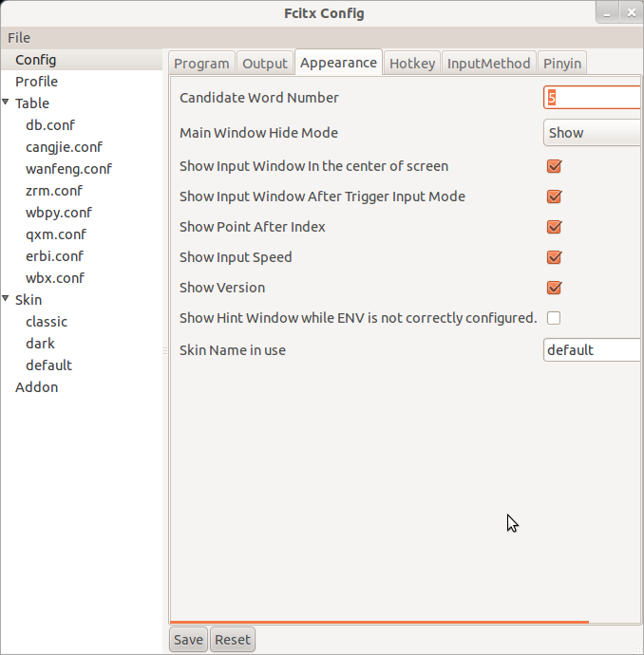Screen dimensions: 644x655
Task: Select the classic skin
Action: (47, 322)
